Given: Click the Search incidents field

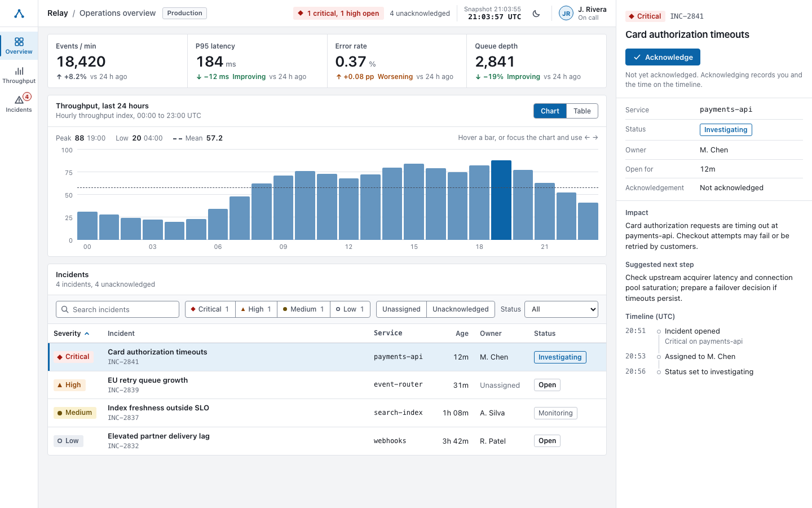Looking at the screenshot, I should 117,309.
